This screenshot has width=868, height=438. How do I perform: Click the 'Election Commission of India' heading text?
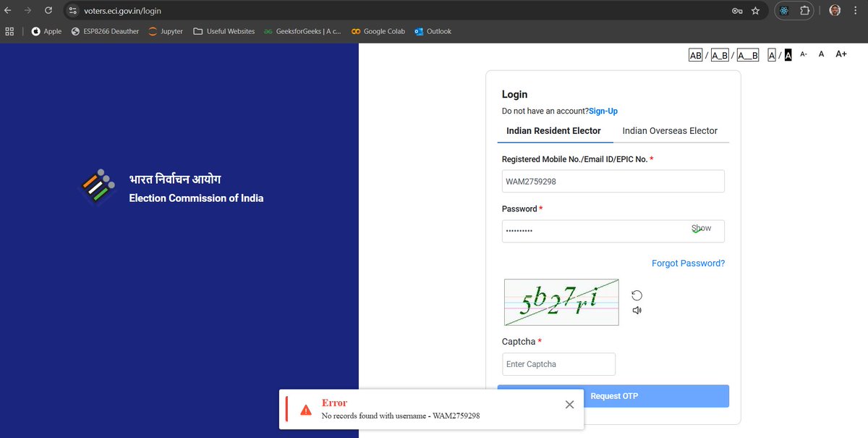point(196,198)
